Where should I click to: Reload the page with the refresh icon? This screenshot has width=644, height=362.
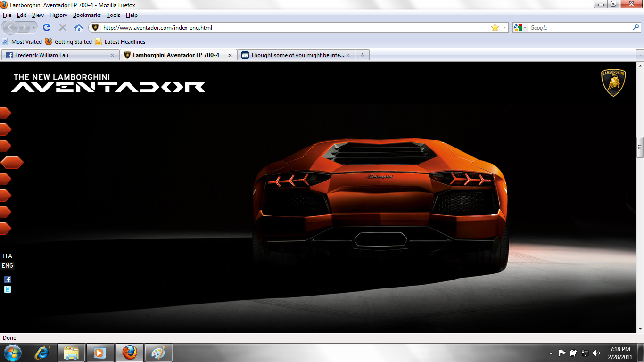pyautogui.click(x=47, y=27)
